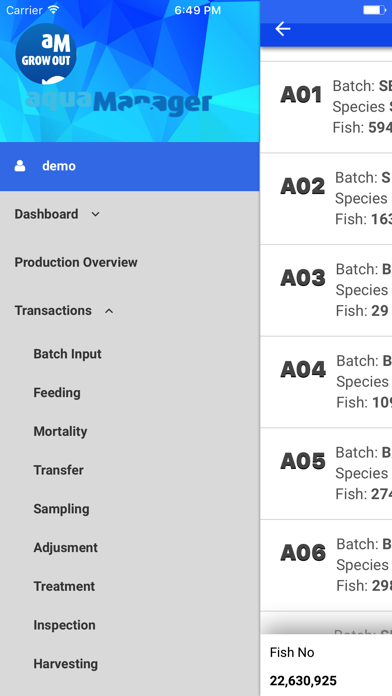Screen dimensions: 392x696
Task: Select the Transfer option
Action: (59, 470)
